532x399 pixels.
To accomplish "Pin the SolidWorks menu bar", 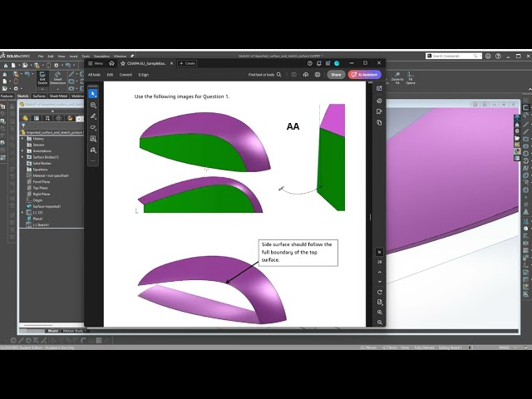I will click(132, 56).
